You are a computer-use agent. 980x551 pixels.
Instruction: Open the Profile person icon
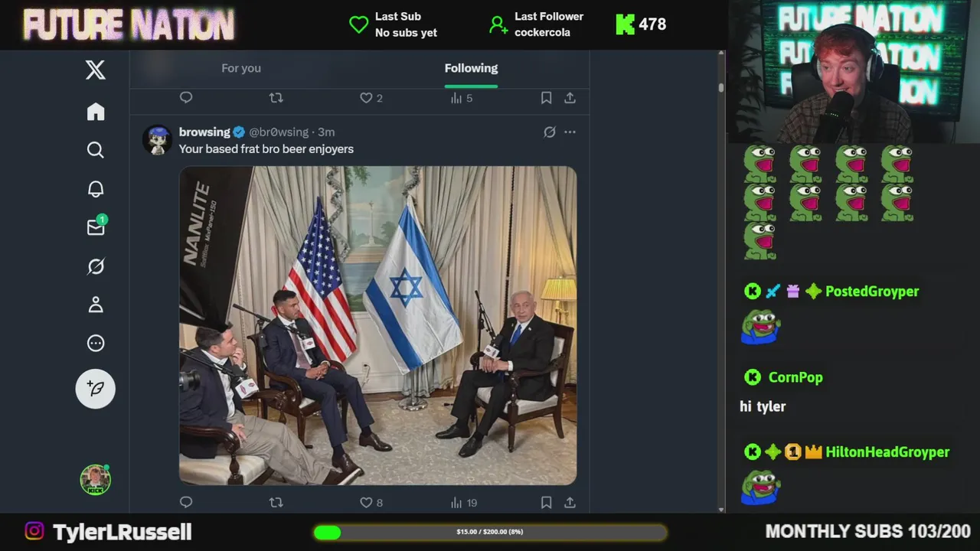pyautogui.click(x=96, y=305)
